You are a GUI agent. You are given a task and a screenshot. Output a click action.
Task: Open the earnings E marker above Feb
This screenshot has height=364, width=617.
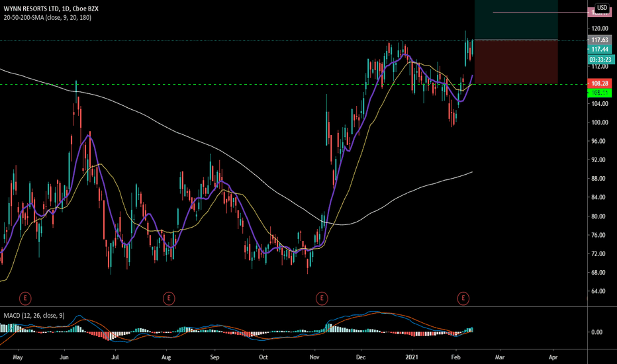click(x=463, y=298)
